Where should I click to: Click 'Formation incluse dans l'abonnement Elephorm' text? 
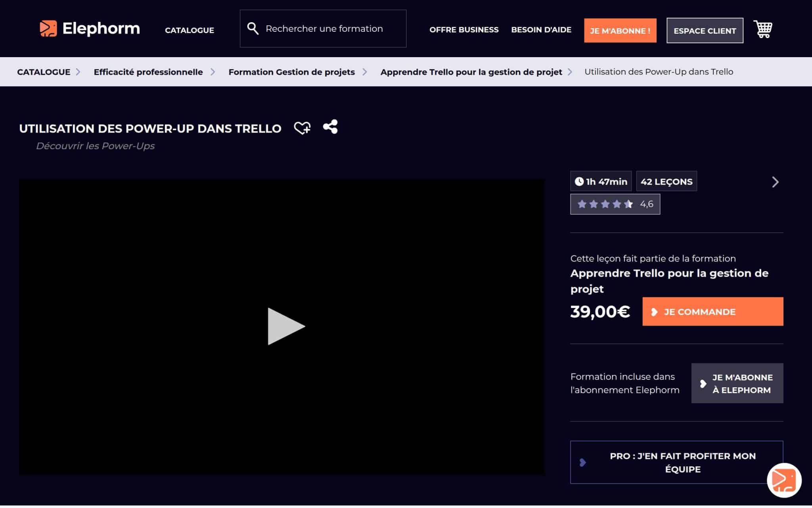click(625, 383)
